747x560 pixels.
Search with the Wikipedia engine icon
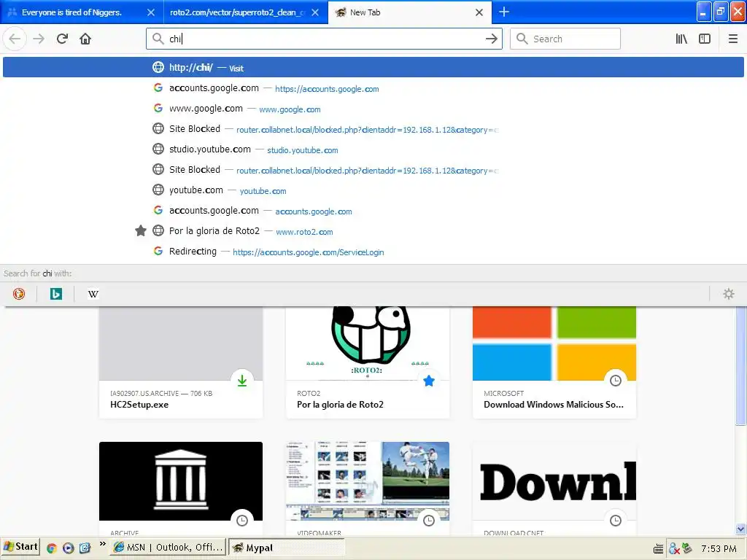tap(93, 294)
